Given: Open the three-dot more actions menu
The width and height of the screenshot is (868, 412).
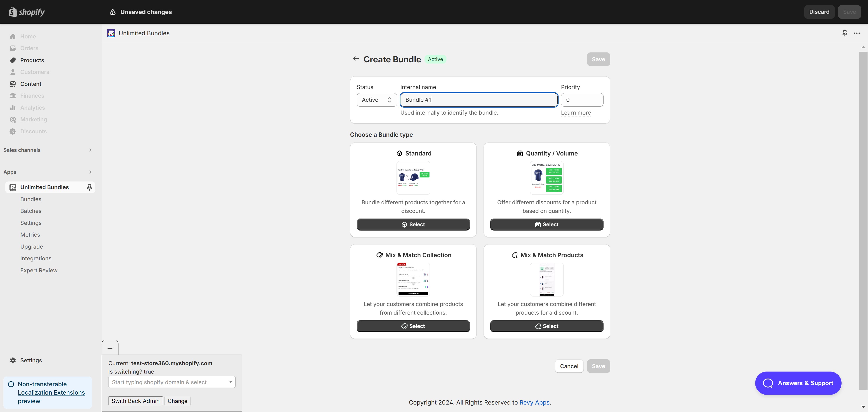Looking at the screenshot, I should 856,33.
